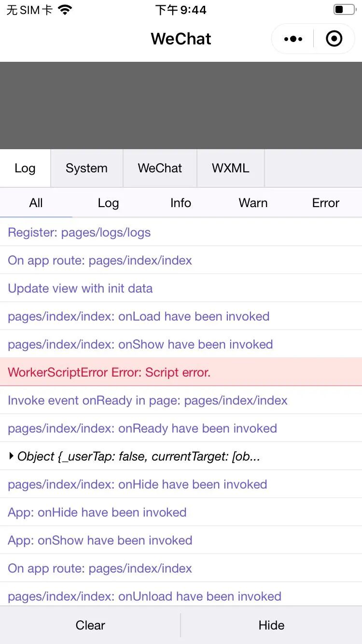Tap the WeChat title in navigation bar
Screen dimensions: 362x644
(x=181, y=39)
